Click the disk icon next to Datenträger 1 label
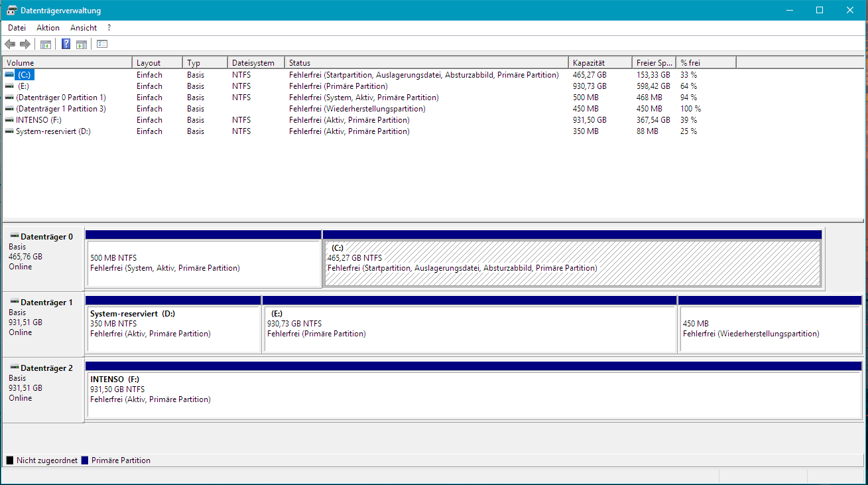 14,302
